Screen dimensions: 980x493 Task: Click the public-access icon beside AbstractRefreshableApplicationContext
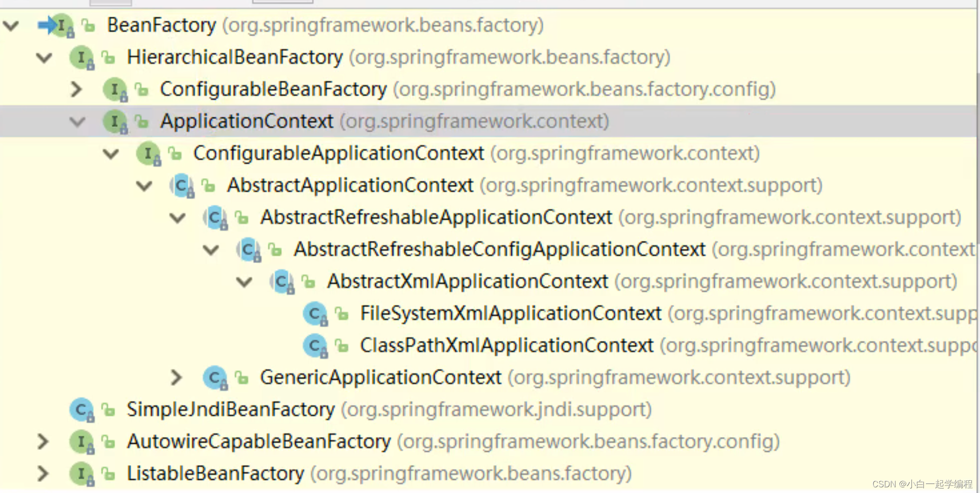(x=242, y=218)
